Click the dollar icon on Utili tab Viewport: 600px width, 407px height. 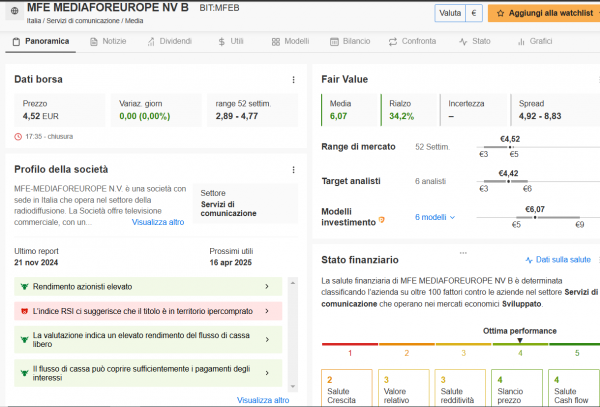(222, 42)
